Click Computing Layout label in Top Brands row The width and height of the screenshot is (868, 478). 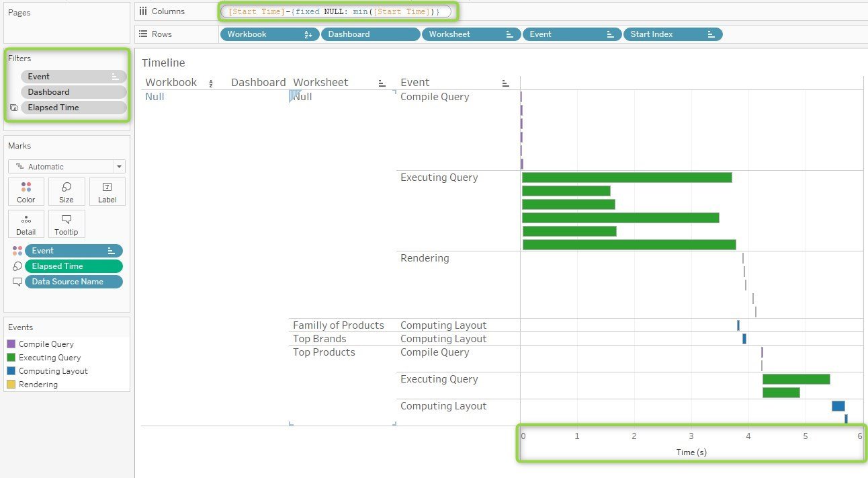(x=443, y=339)
